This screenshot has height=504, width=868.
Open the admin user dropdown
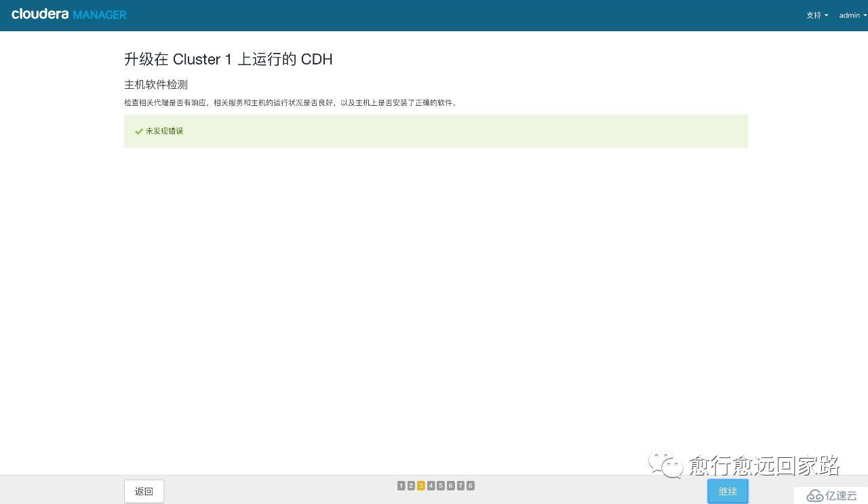pyautogui.click(x=853, y=15)
